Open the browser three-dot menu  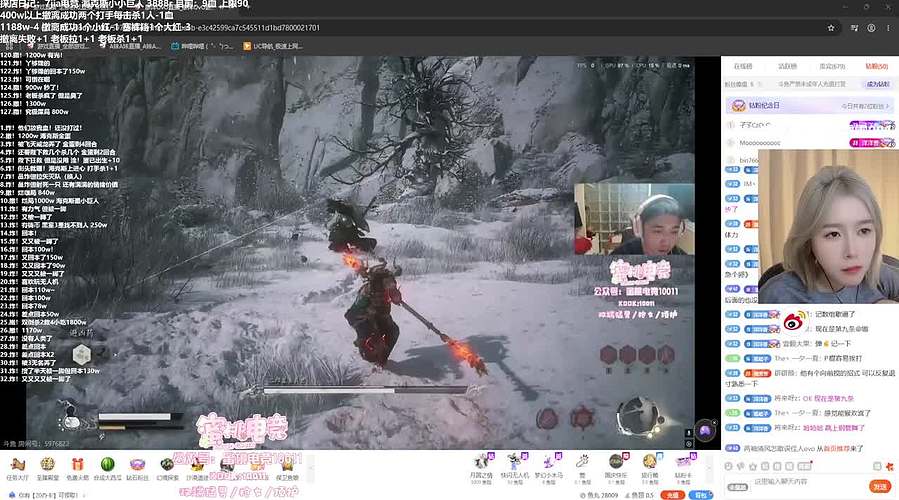click(889, 28)
